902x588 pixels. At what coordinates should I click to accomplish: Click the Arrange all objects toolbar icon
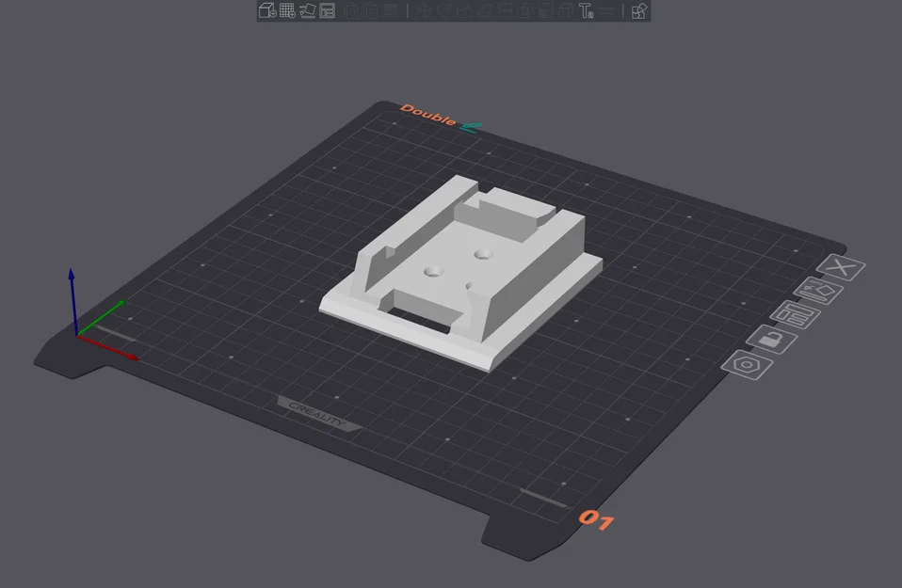click(328, 10)
